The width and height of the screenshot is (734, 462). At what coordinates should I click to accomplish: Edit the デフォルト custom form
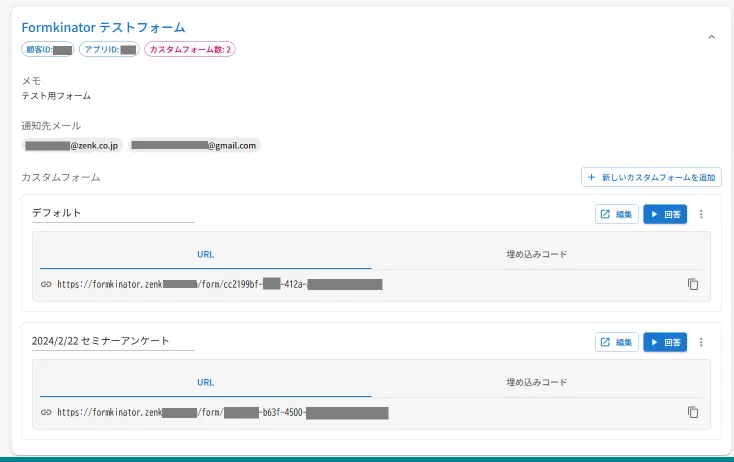(x=616, y=214)
